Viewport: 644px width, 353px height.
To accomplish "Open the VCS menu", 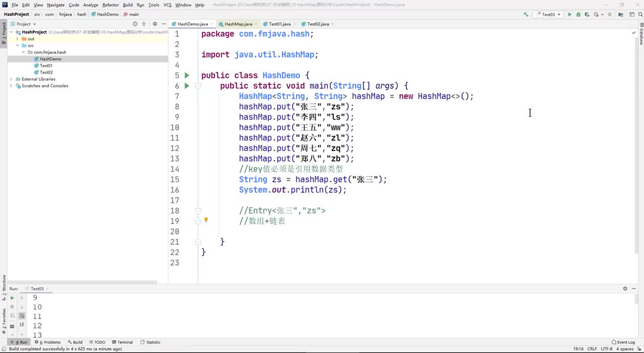I will coord(167,5).
